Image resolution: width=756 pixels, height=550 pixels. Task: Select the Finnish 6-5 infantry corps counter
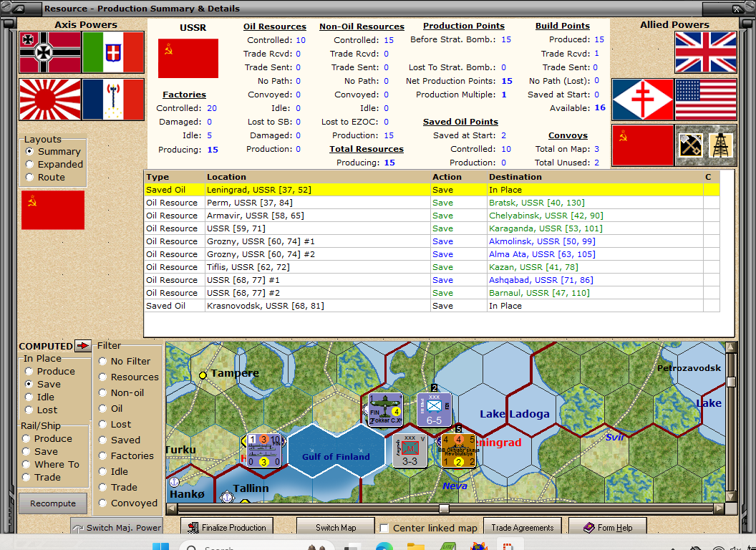[x=434, y=409]
